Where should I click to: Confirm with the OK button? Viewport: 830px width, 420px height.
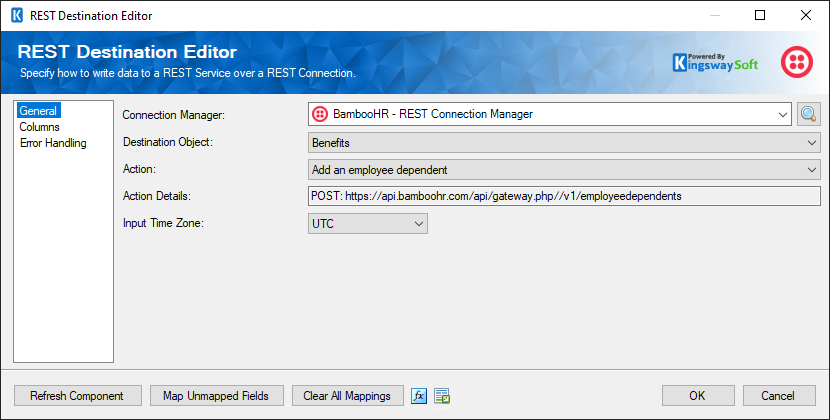pos(698,396)
